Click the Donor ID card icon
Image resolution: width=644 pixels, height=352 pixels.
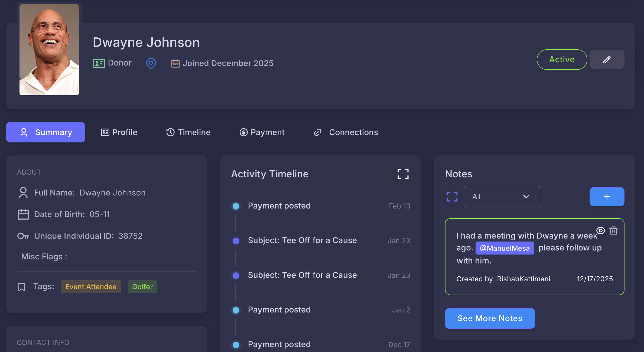coord(99,63)
